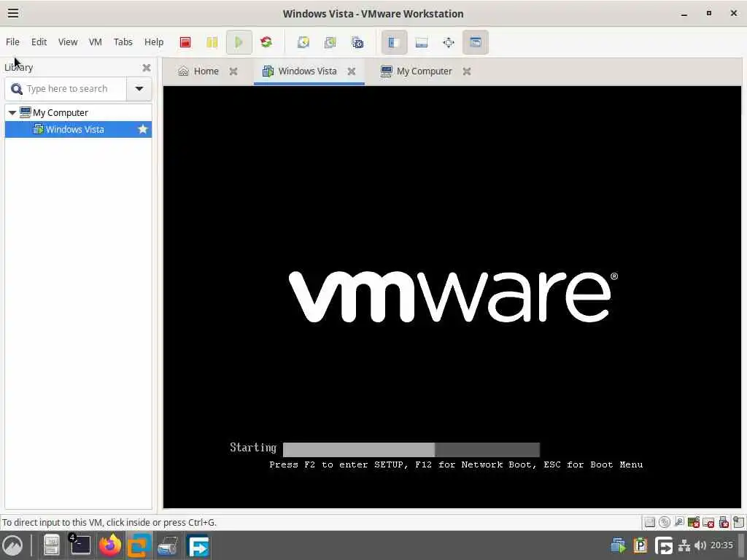
Task: Open the library search filter dropdown arrow
Action: [x=139, y=88]
